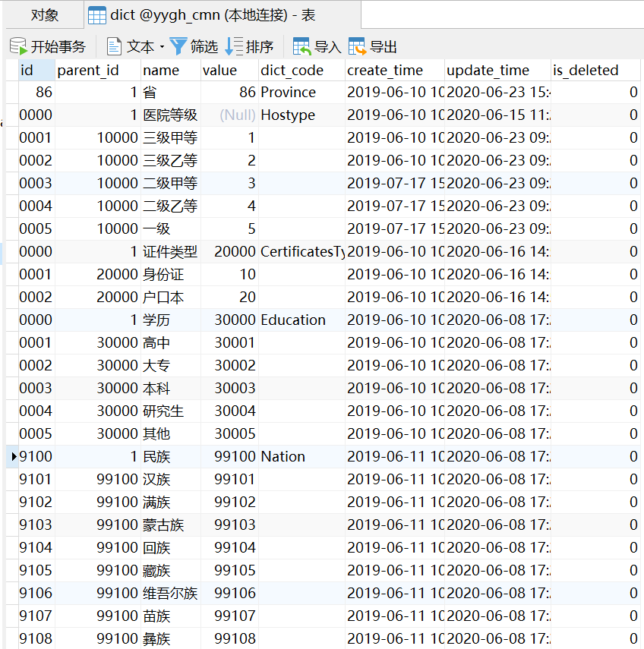
Task: Click the 排序 button label
Action: 259,47
